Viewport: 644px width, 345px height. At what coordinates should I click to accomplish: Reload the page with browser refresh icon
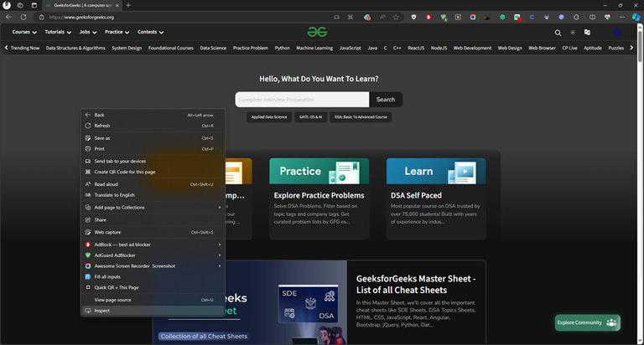click(x=23, y=17)
